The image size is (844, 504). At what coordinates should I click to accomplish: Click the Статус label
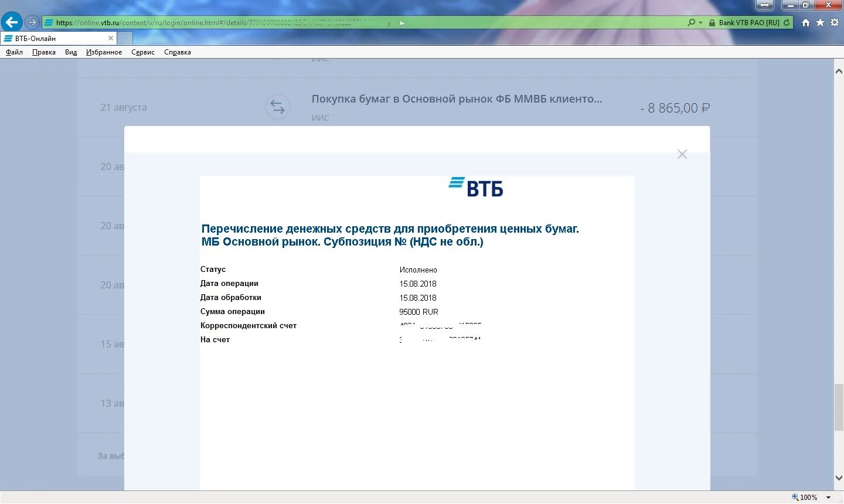coord(213,269)
